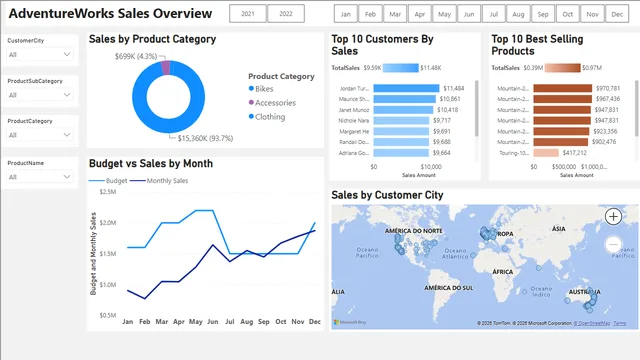This screenshot has width=640, height=360.
Task: Click the map zoom out minus icon
Action: 613,244
